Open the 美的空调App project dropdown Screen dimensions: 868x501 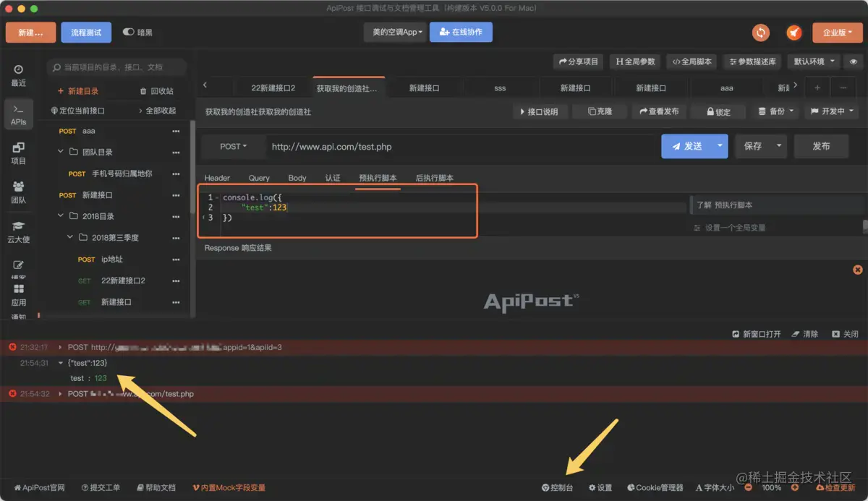click(396, 33)
